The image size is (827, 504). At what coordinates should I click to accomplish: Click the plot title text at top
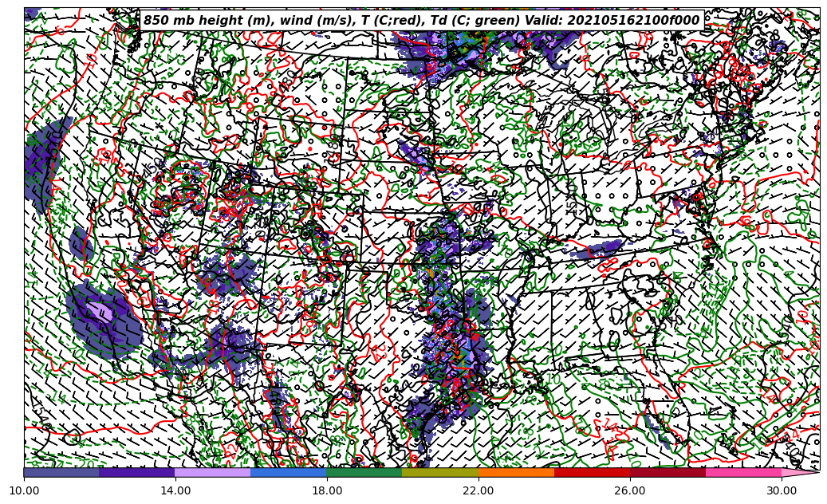[421, 21]
